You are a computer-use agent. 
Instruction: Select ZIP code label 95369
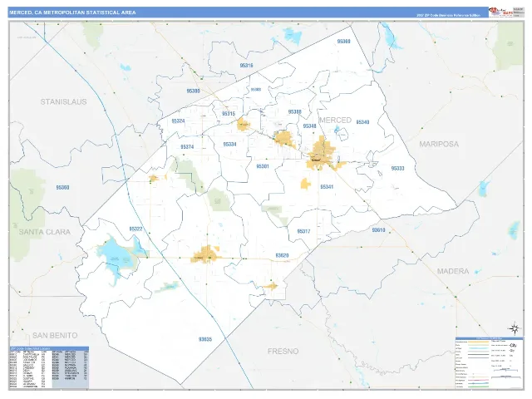click(x=343, y=42)
